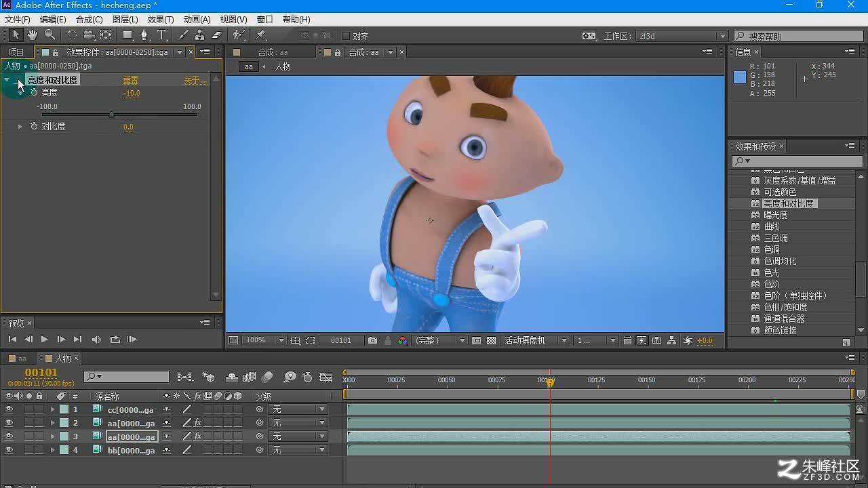Enable motion blur for timeline layers

(x=268, y=377)
